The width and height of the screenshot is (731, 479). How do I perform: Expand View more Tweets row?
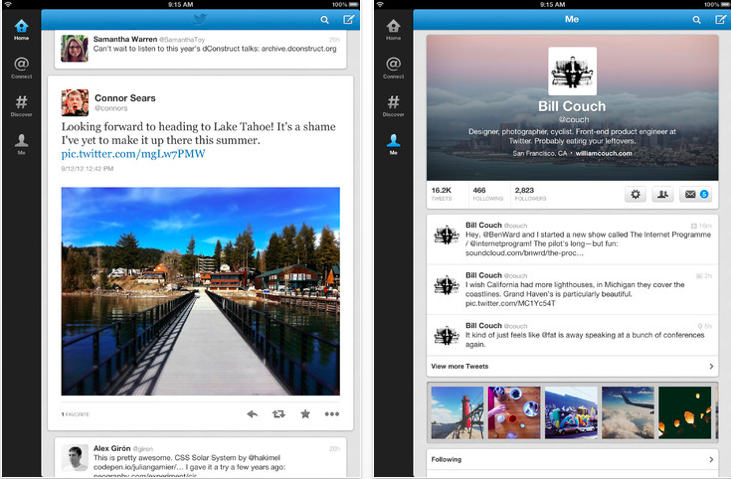pos(572,367)
